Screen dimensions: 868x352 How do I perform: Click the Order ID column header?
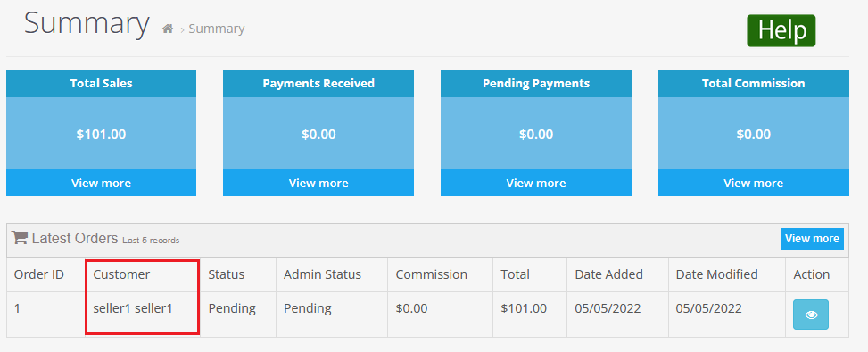[38, 274]
